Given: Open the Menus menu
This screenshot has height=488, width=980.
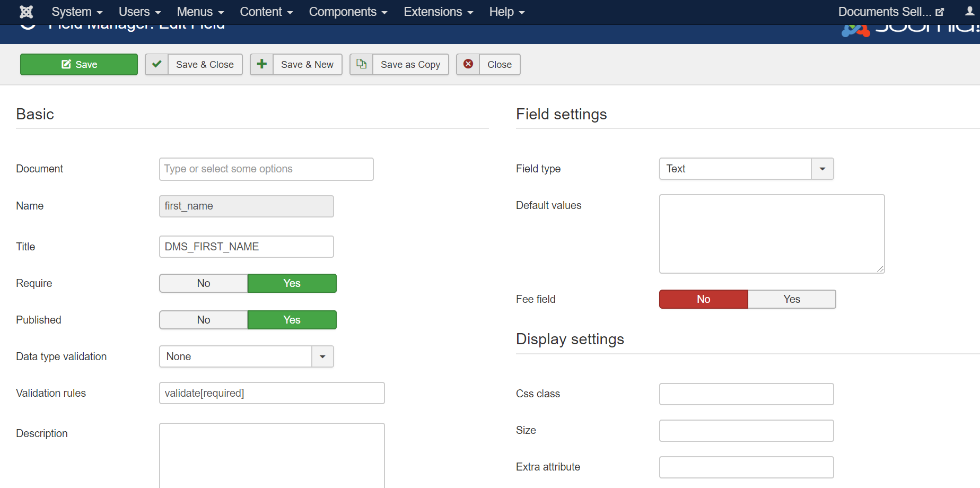Looking at the screenshot, I should (x=200, y=12).
